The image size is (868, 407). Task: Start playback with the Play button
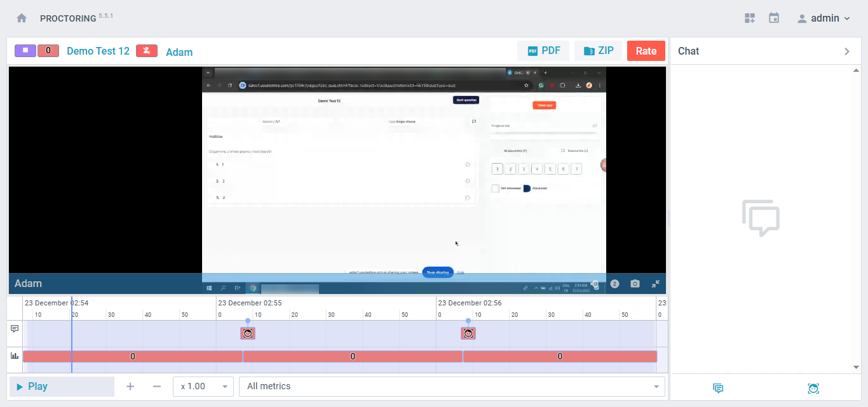62,387
